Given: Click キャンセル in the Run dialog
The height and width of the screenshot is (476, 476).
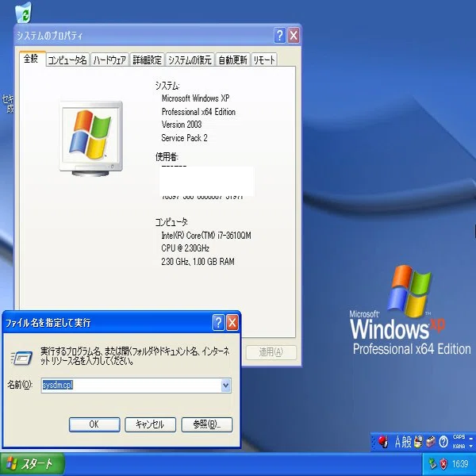Looking at the screenshot, I should click(150, 424).
